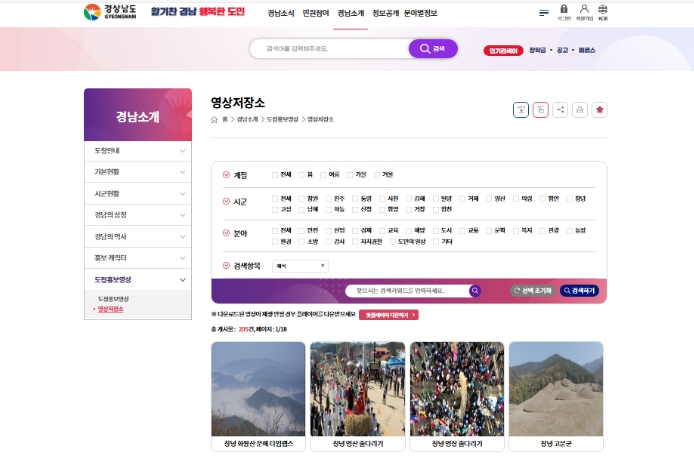Click the star favorite icon

pyautogui.click(x=600, y=110)
